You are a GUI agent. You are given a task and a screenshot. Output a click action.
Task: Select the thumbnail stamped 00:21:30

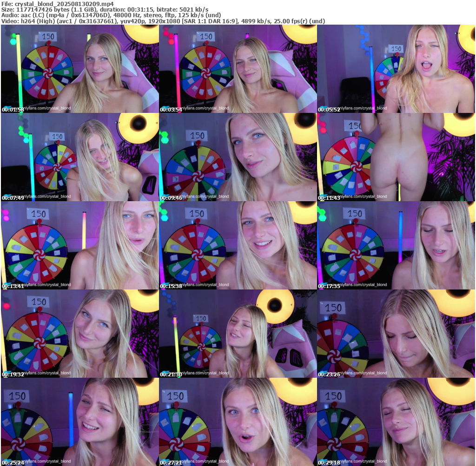point(238,334)
